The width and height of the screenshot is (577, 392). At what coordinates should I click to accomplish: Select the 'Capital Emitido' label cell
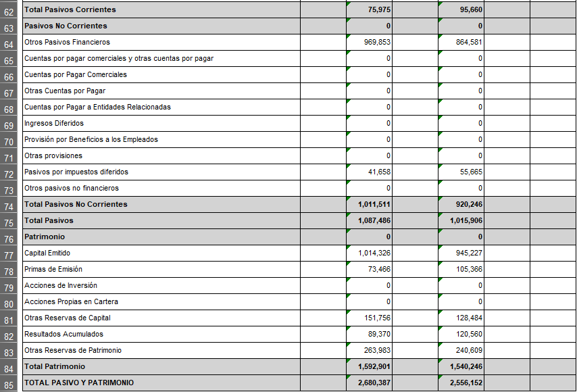pyautogui.click(x=160, y=253)
